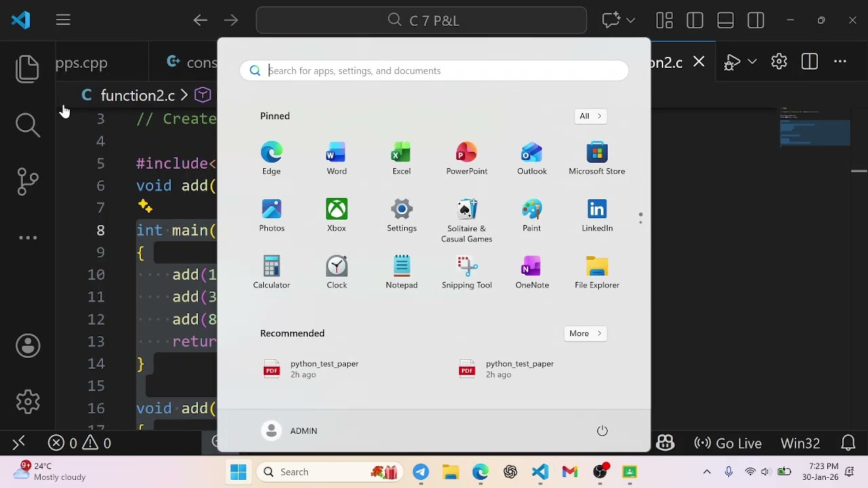Open Customize Layout in VS Code title bar
Viewport: 868px width, 488px height.
(665, 20)
